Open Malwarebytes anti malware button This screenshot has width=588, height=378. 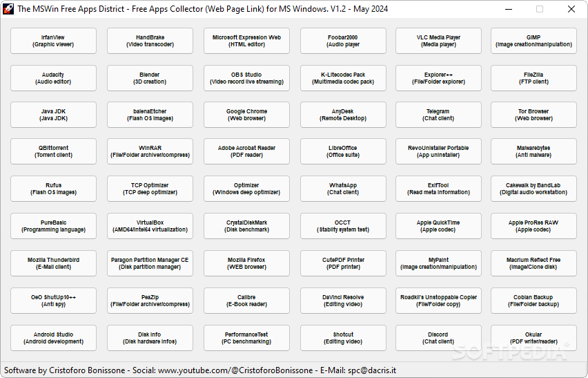click(x=533, y=151)
